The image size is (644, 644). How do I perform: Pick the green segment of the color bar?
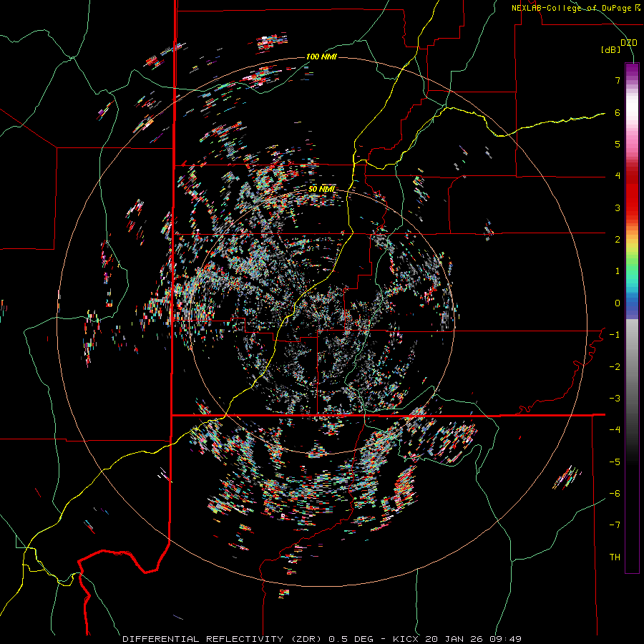coord(632,263)
